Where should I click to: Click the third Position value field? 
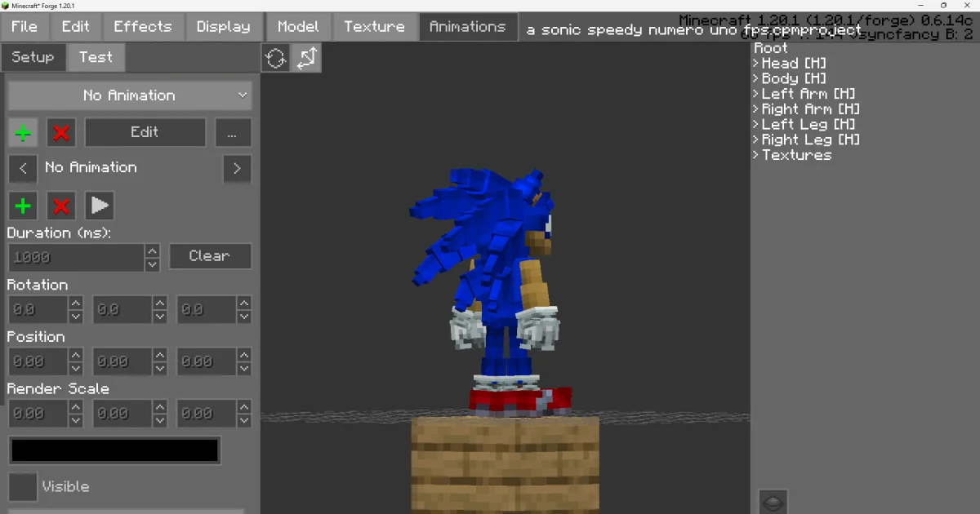click(x=206, y=361)
